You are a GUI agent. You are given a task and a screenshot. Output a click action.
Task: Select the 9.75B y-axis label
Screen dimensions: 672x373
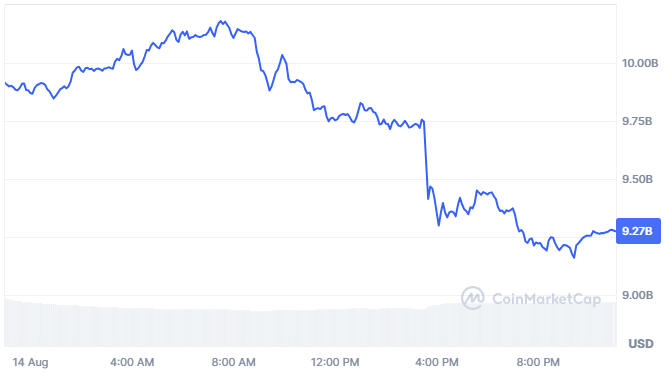[x=637, y=121]
